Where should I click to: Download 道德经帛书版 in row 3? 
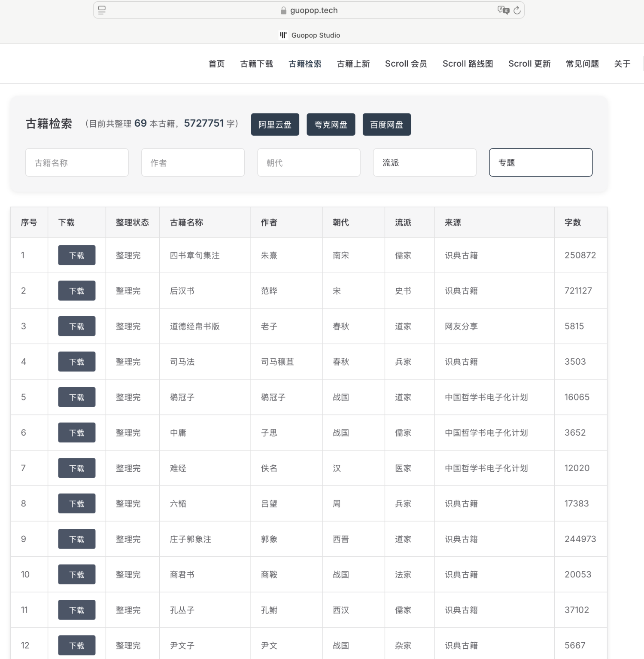76,326
